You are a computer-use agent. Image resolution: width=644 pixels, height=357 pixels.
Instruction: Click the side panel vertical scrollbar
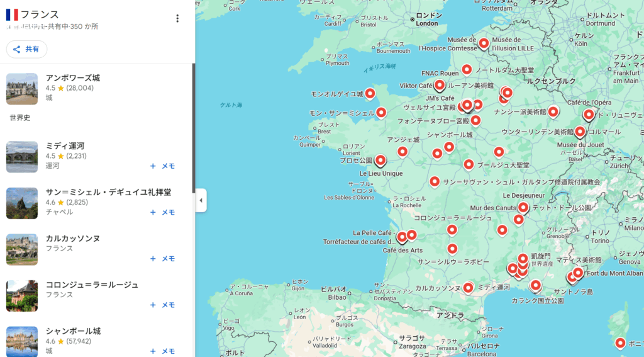[x=192, y=126]
